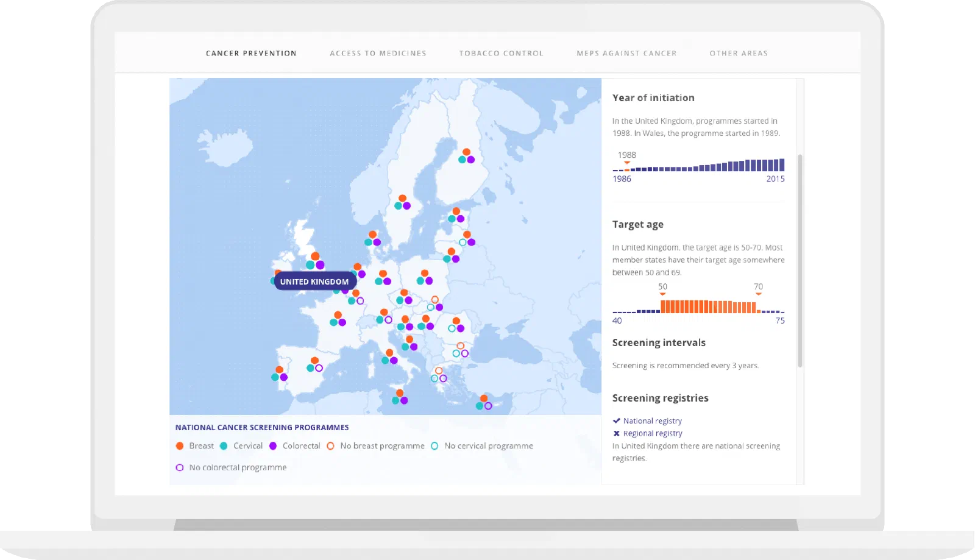Viewport: 975px width, 560px height.
Task: Click the Cervical legend teal dot
Action: tap(224, 446)
